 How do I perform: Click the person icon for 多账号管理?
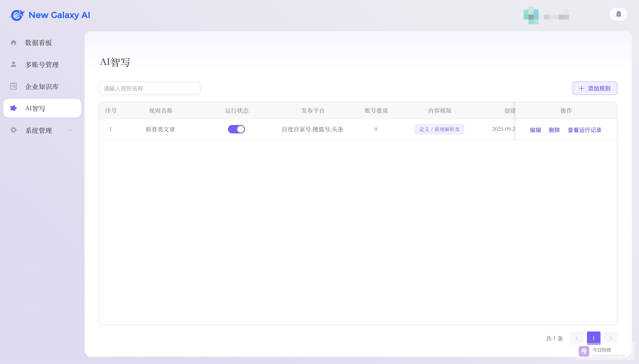pyautogui.click(x=14, y=64)
